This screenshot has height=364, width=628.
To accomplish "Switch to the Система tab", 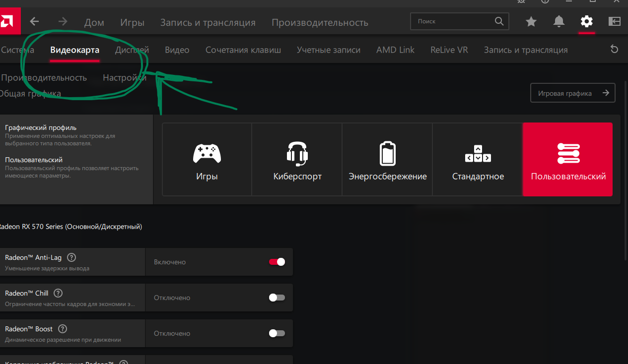I will [x=17, y=50].
